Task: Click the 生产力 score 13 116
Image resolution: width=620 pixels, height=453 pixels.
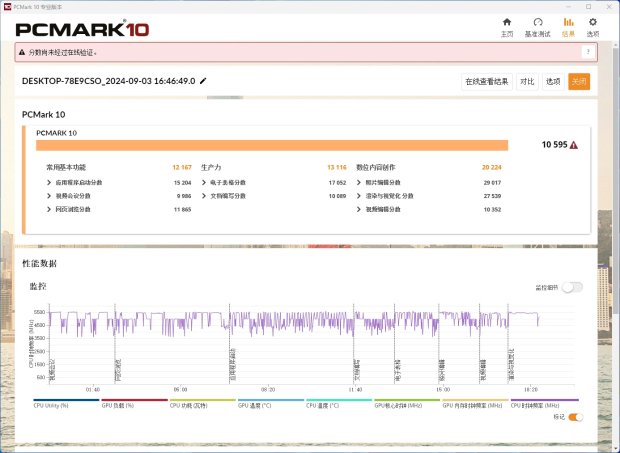Action: [x=337, y=168]
